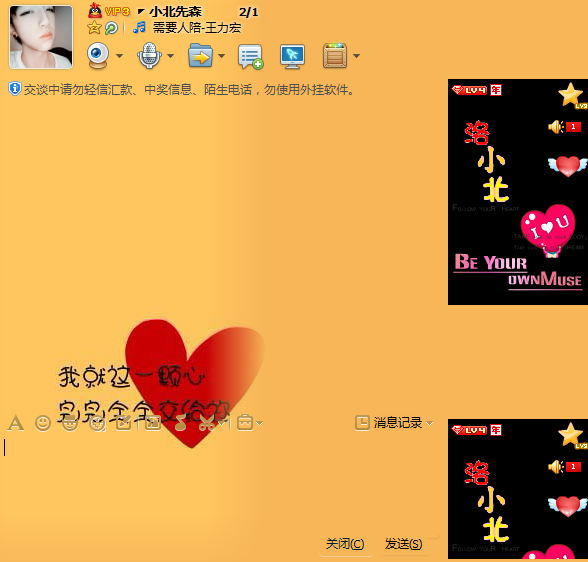Expand applications dropdown arrow

point(356,56)
